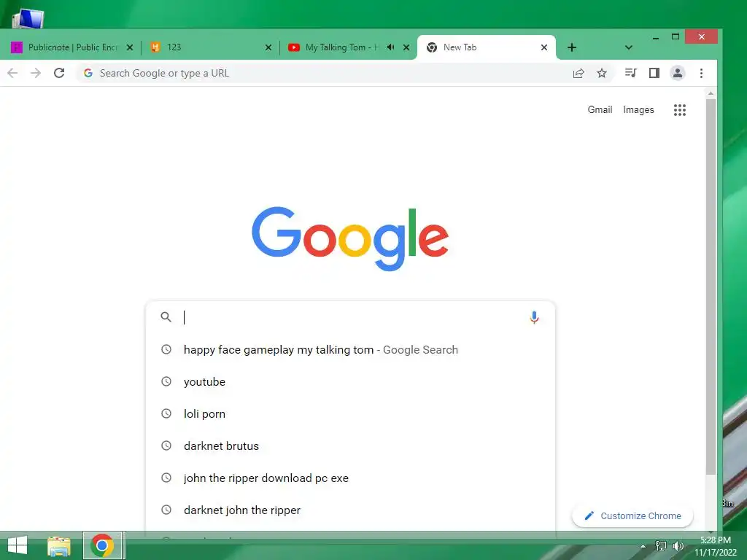Open the profile avatar menu
This screenshot has height=560, width=747.
(x=678, y=73)
